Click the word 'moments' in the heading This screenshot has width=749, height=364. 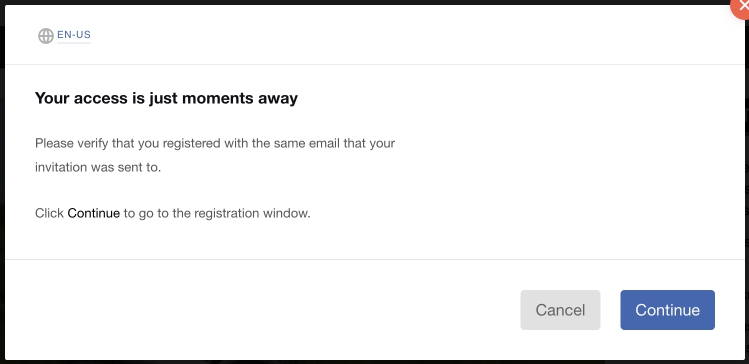[218, 98]
